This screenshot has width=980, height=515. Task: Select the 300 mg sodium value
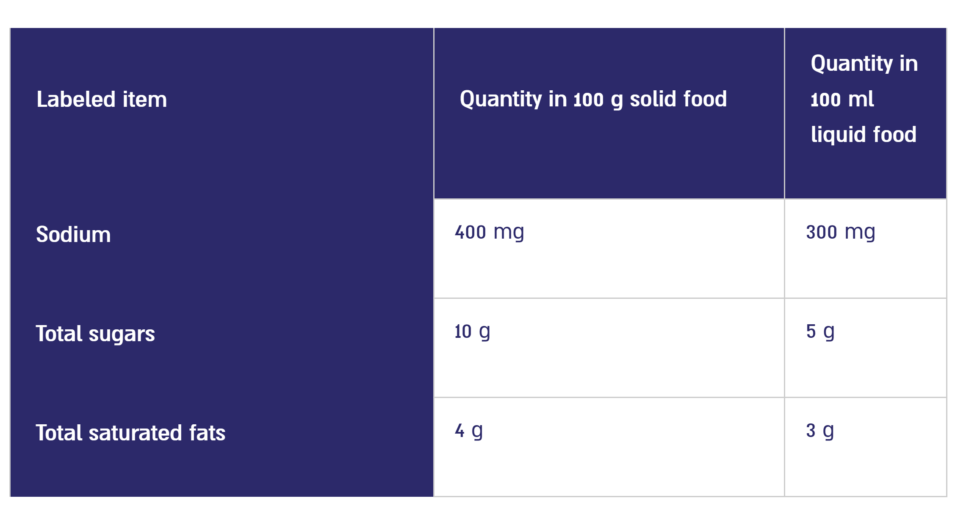click(840, 232)
